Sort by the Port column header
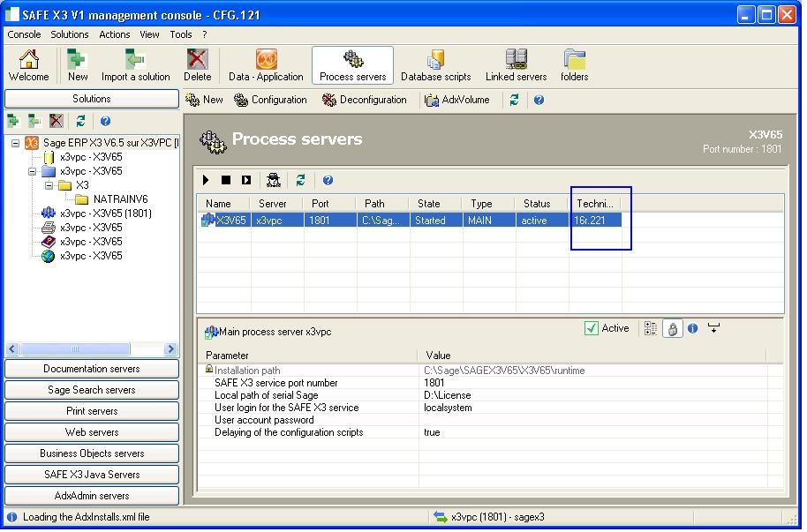This screenshot has height=532, width=807. pos(329,204)
